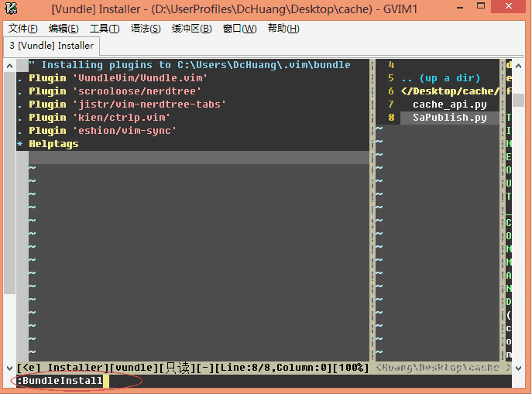Select SaPublish.py in file tree
This screenshot has height=394, width=532.
(450, 118)
